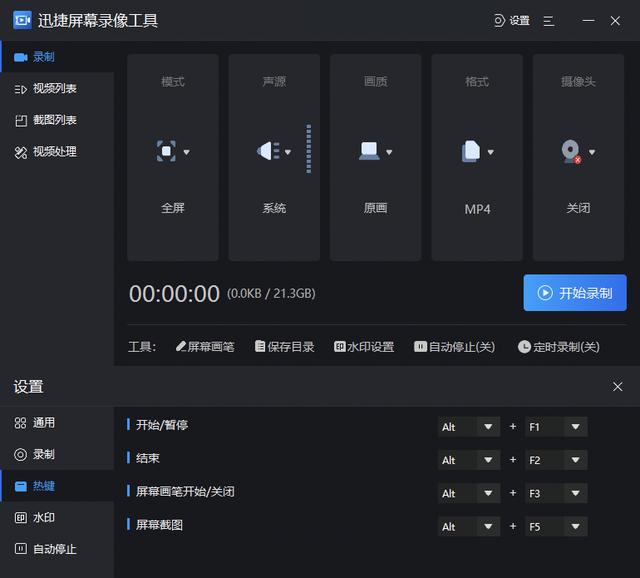Click the 水印 icon in settings sidebar

21,518
